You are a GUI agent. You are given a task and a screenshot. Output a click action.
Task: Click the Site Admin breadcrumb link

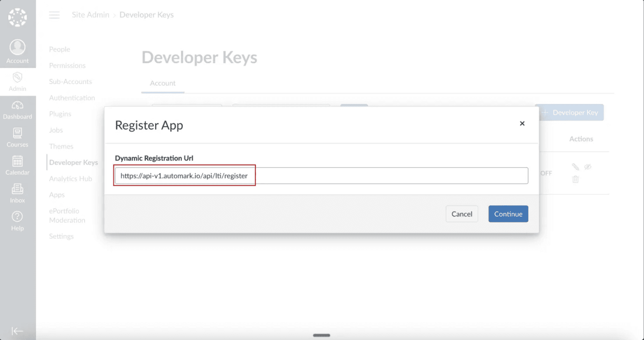pos(90,15)
